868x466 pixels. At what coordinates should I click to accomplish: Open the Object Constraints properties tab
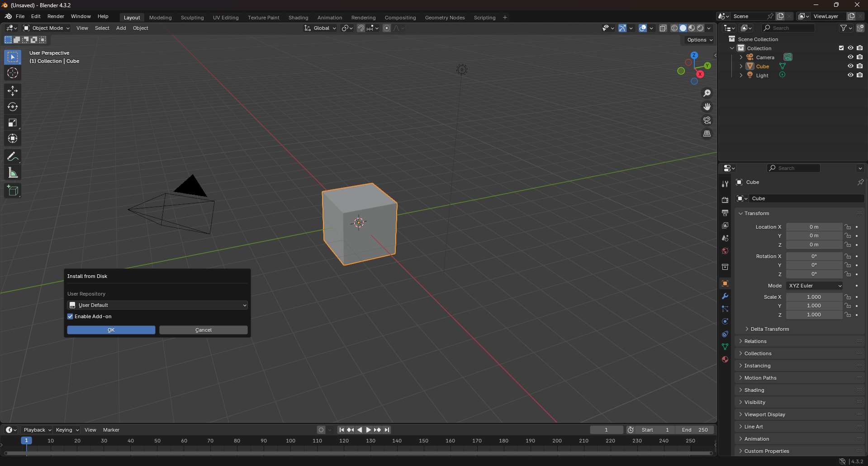(x=725, y=334)
